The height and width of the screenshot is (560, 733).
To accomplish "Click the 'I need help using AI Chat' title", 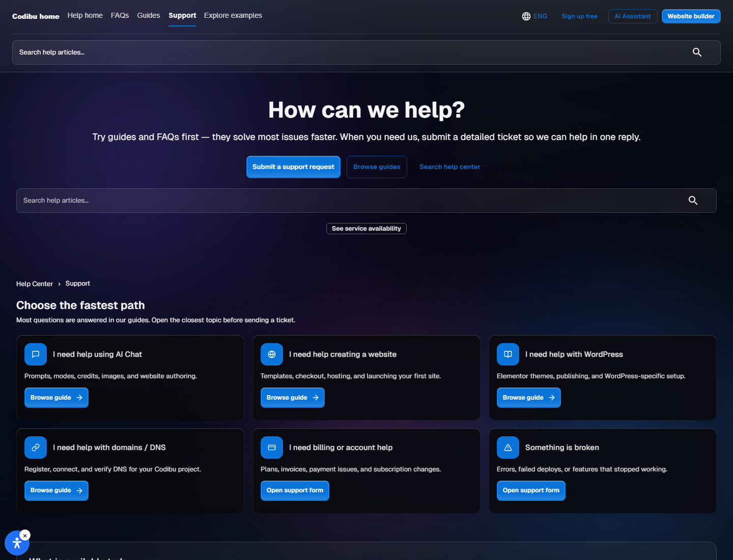I will 97,354.
